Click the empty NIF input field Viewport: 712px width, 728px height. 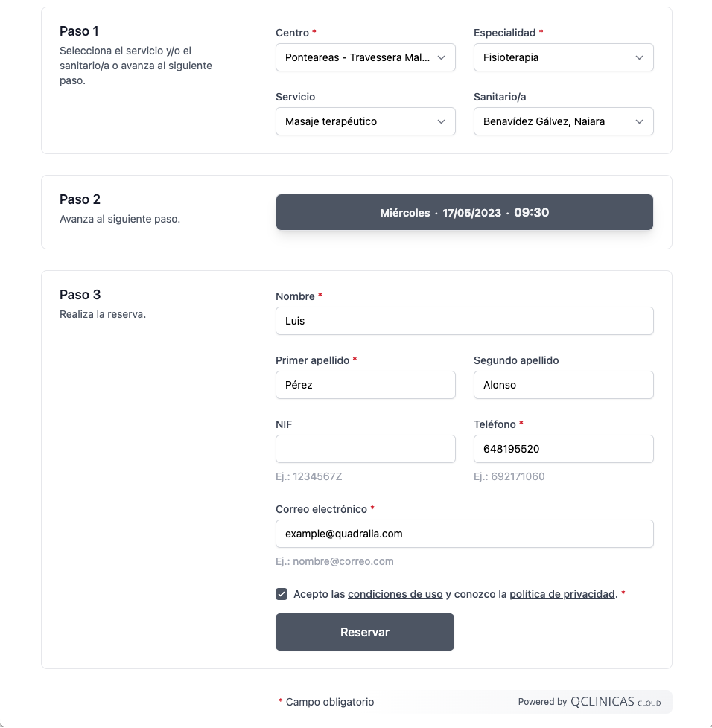[365, 449]
